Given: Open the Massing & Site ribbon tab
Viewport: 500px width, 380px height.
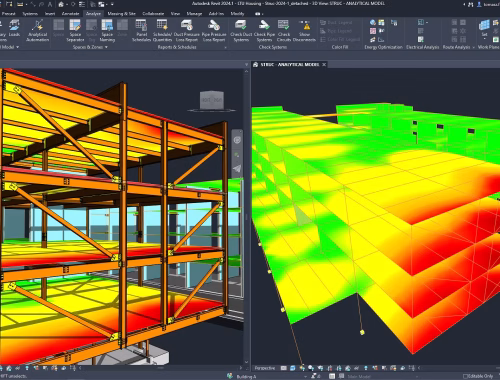Looking at the screenshot, I should 121,14.
